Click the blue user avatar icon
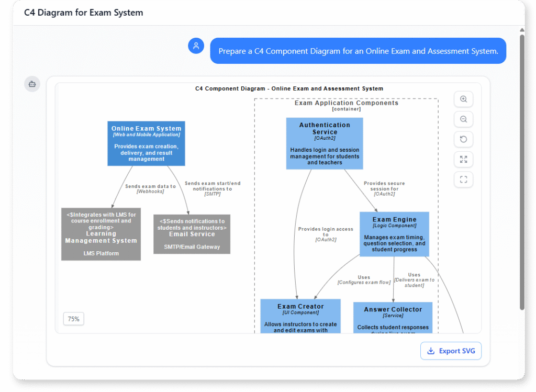Viewport: 536px width, 392px height. [x=196, y=46]
